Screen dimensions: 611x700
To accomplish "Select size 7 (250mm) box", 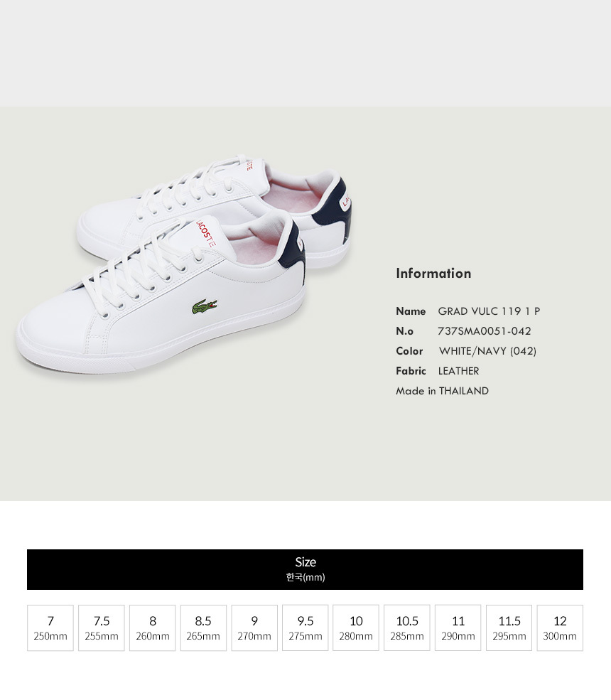I will pyautogui.click(x=50, y=628).
